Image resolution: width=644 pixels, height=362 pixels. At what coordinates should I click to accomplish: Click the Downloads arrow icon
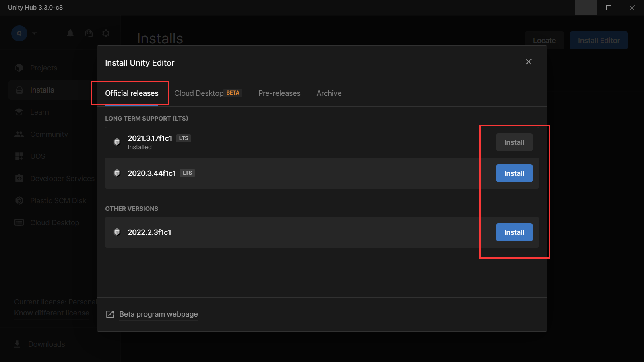point(17,344)
